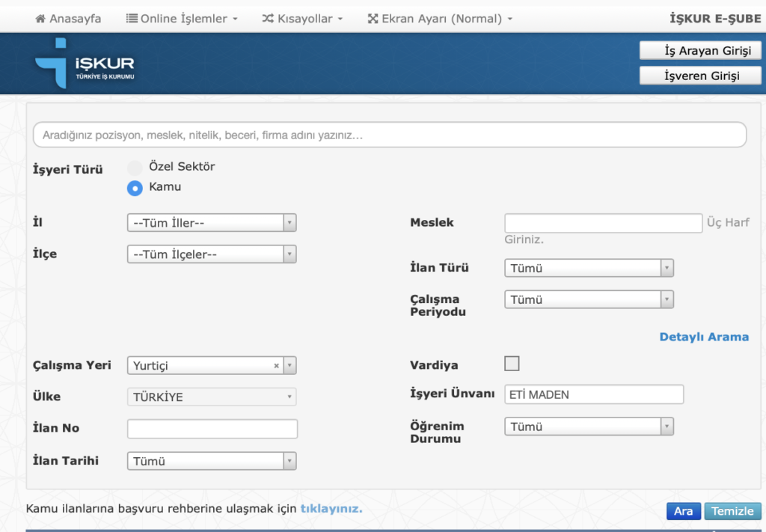Expand the İlçe dropdown
The image size is (766, 532).
click(212, 254)
